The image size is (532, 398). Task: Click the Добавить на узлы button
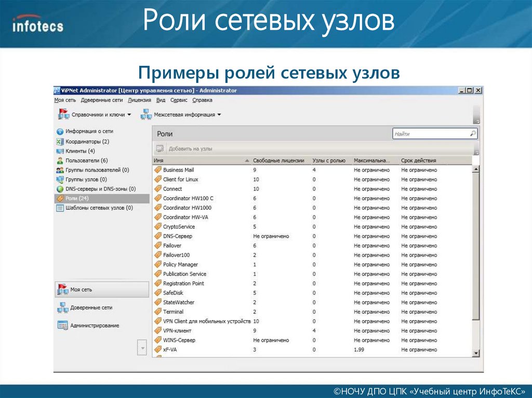point(184,148)
